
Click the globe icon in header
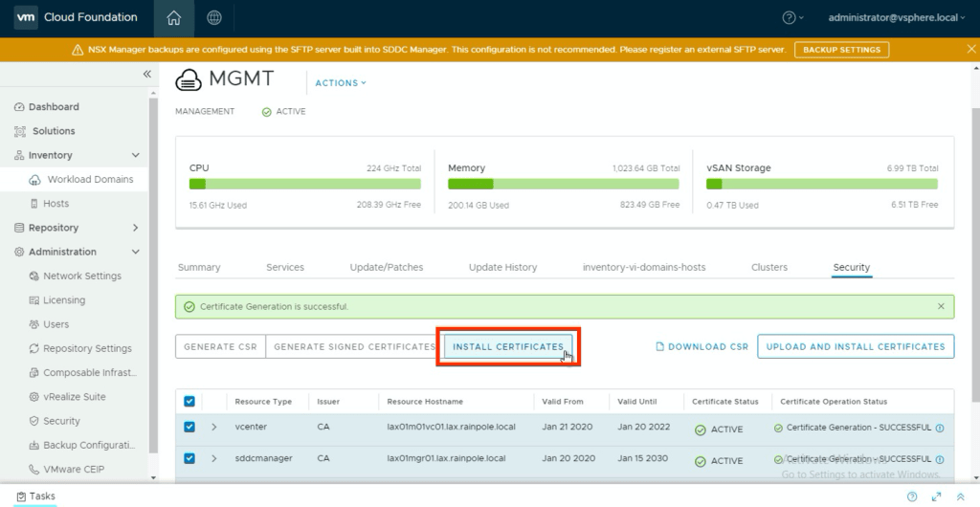coord(214,17)
